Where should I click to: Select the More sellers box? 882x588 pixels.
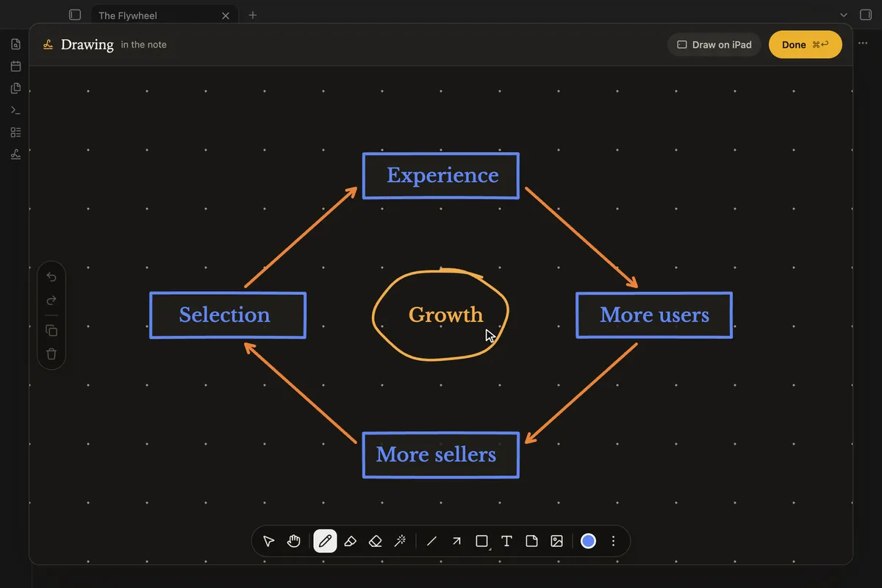coord(441,455)
